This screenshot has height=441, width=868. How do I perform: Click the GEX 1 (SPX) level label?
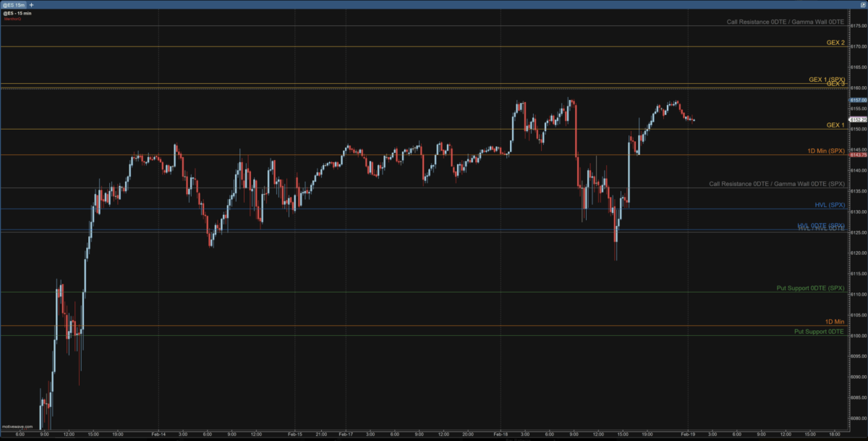826,79
